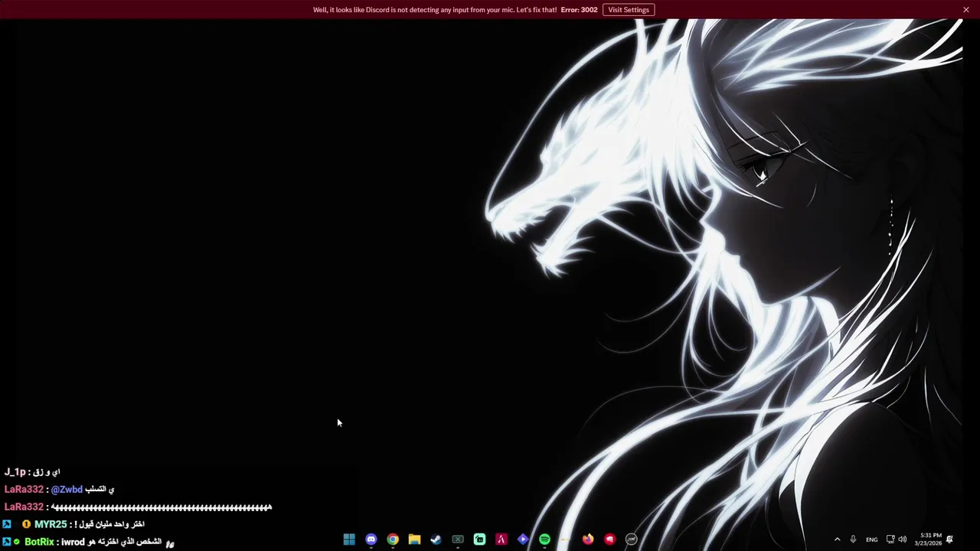Open network status tray icon
The width and height of the screenshot is (980, 551).
(x=890, y=540)
